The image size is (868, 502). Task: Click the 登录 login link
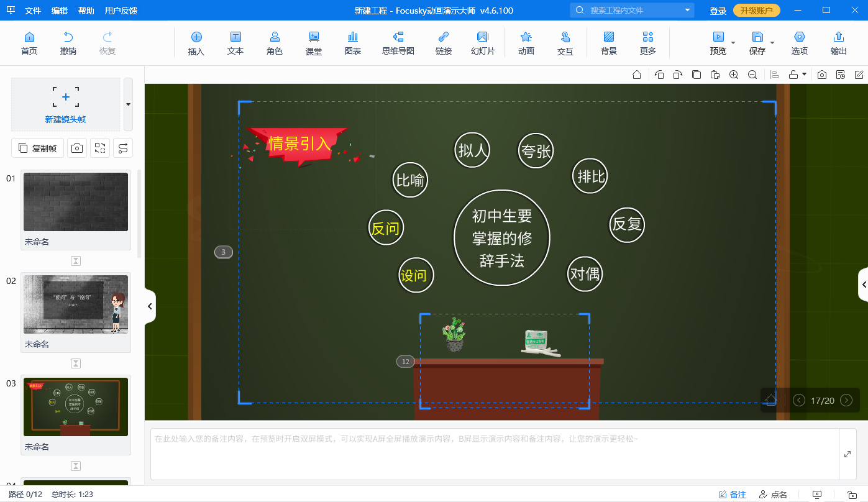pyautogui.click(x=718, y=11)
